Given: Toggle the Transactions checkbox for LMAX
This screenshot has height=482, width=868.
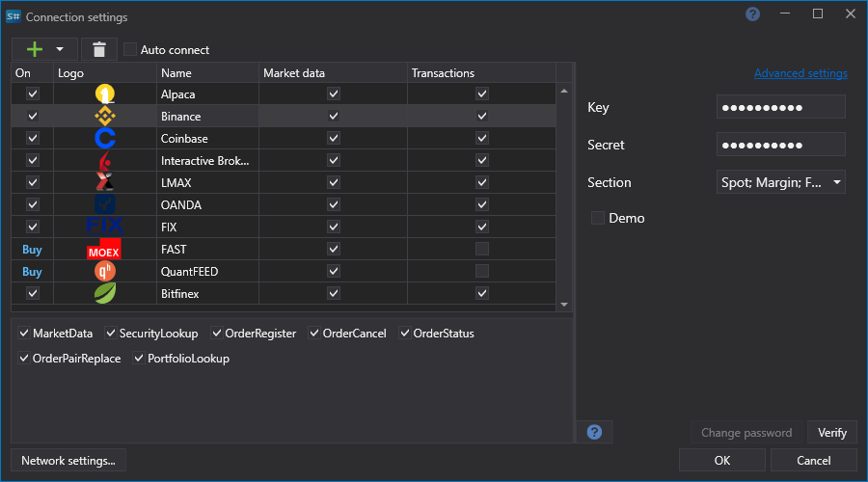Looking at the screenshot, I should pyautogui.click(x=482, y=182).
